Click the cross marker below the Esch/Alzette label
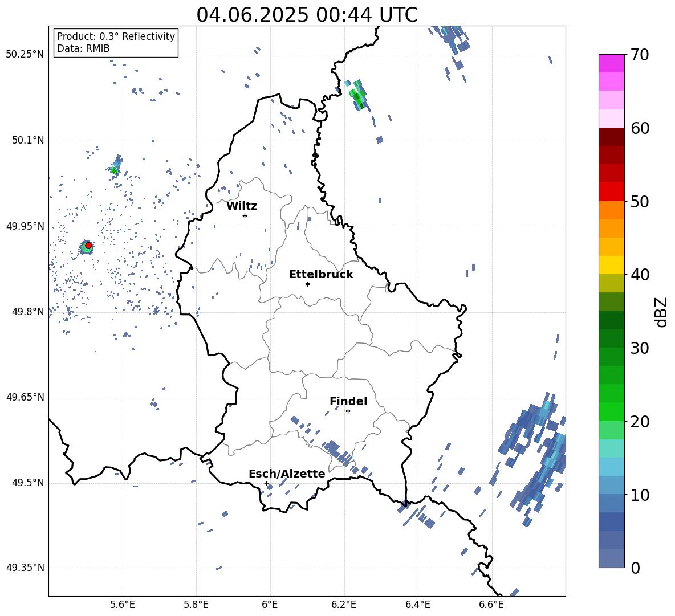675x616 pixels. tap(266, 483)
